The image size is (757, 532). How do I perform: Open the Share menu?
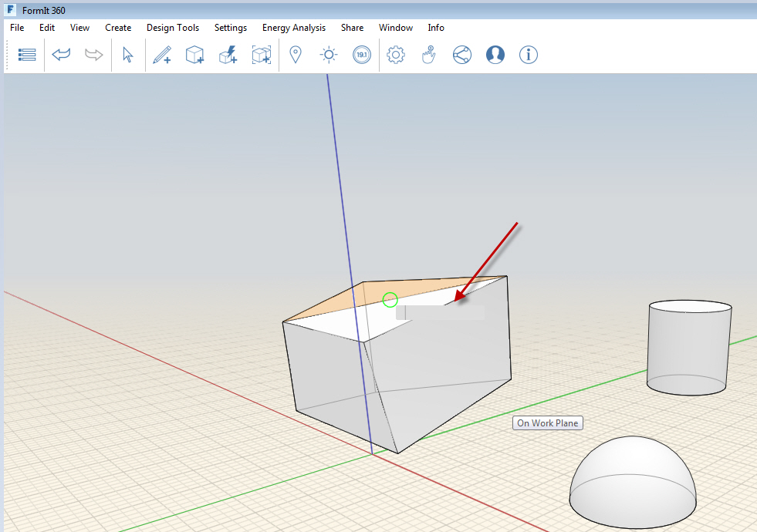352,27
